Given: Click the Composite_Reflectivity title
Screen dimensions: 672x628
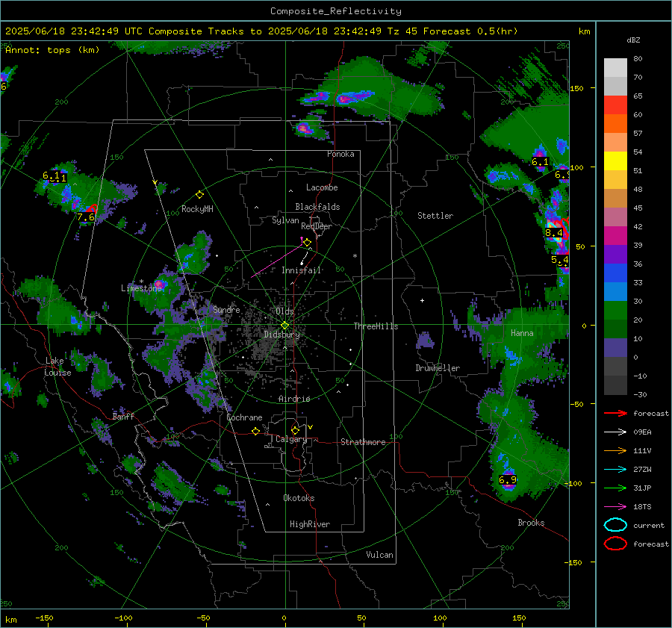Looking at the screenshot, I should [335, 11].
